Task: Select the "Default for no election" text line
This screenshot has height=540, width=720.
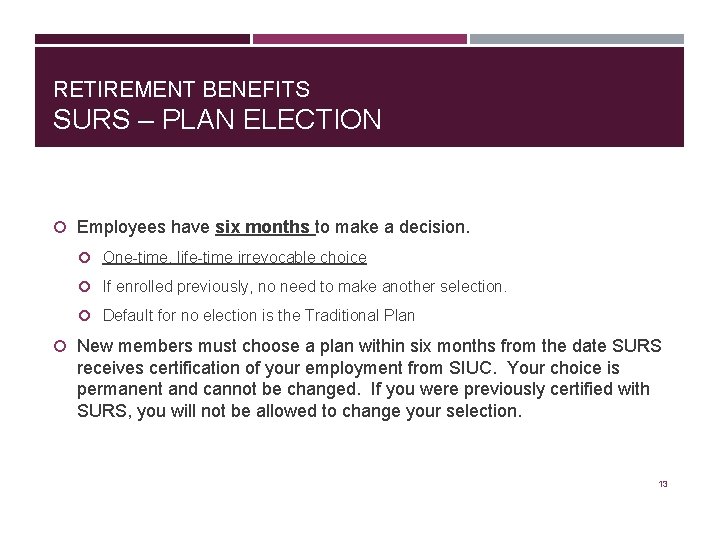Action: click(258, 316)
